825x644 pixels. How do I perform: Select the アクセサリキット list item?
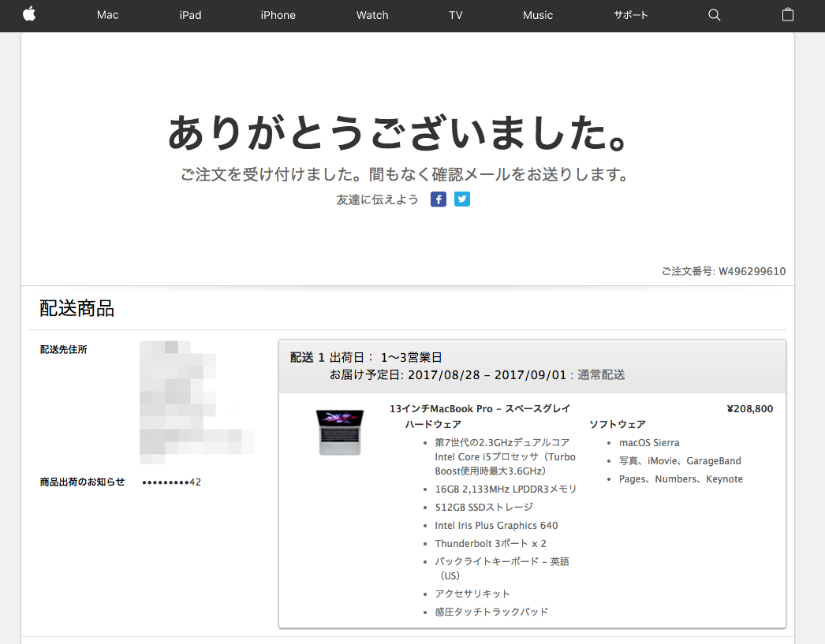[x=472, y=594]
